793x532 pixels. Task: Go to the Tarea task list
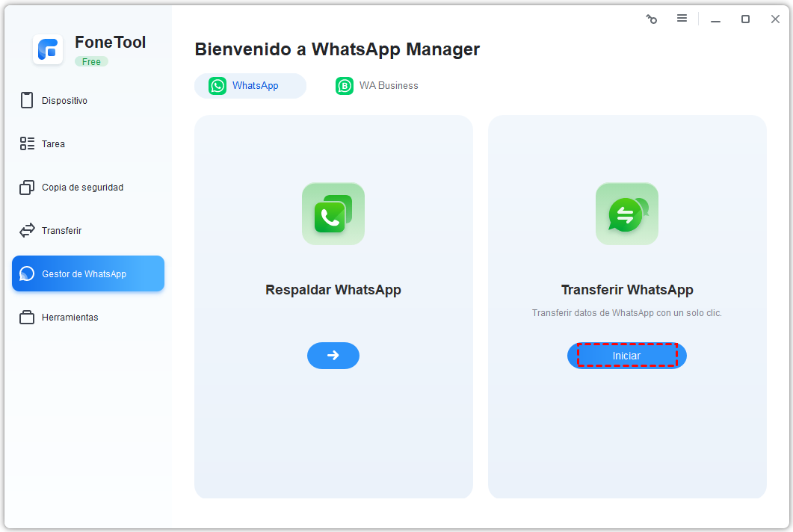pyautogui.click(x=53, y=143)
